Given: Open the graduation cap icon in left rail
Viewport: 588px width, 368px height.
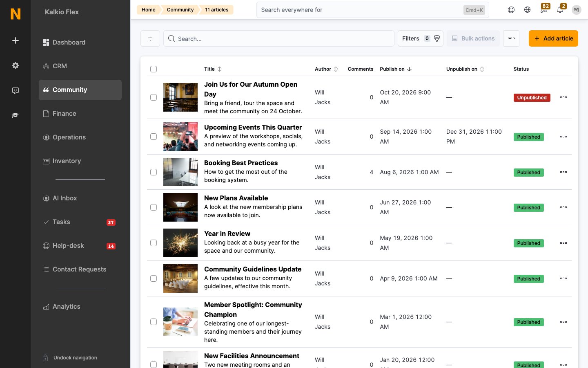Looking at the screenshot, I should 16,115.
